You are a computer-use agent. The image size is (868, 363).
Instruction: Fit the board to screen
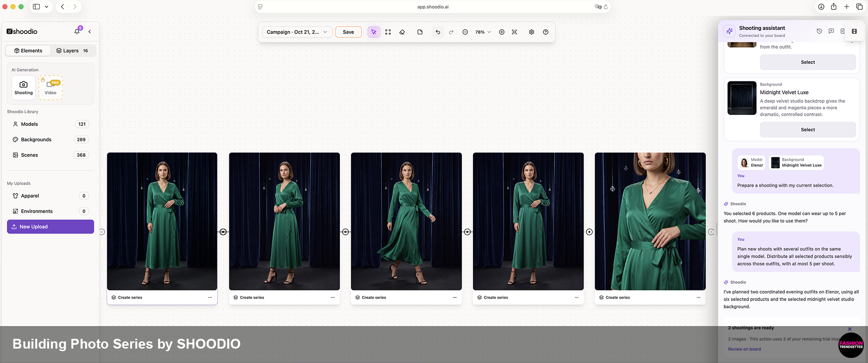pyautogui.click(x=515, y=32)
